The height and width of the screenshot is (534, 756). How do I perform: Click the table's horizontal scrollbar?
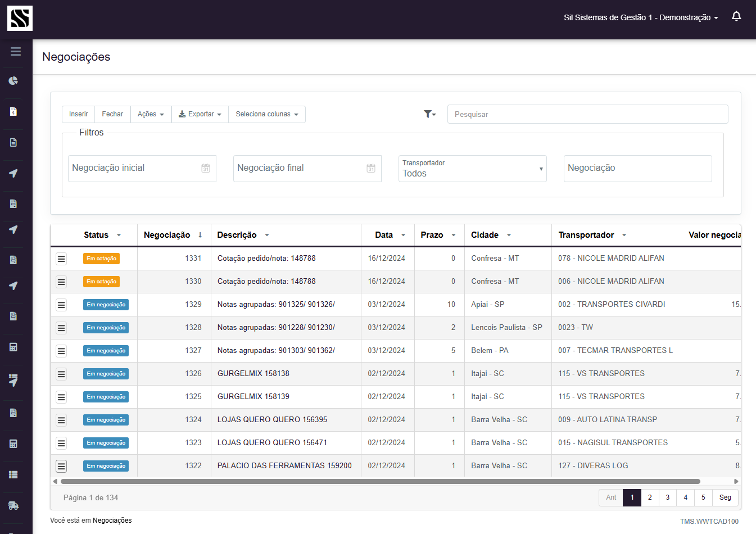380,481
